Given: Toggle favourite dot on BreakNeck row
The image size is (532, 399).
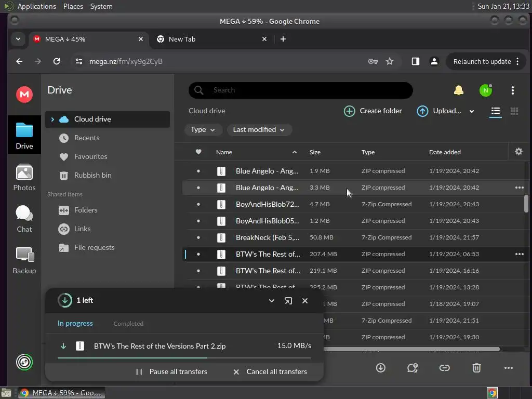Looking at the screenshot, I should (x=198, y=237).
